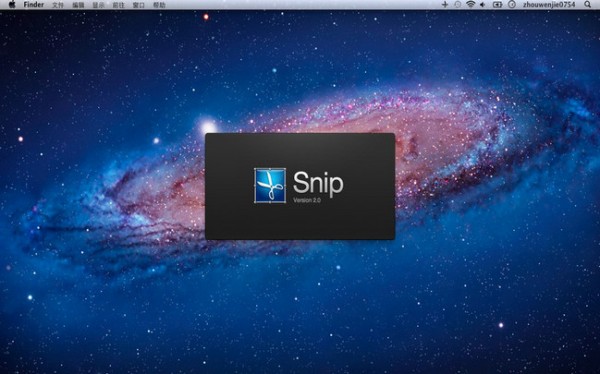Open the 前往 (Go) menu
This screenshot has width=600, height=374.
119,5
